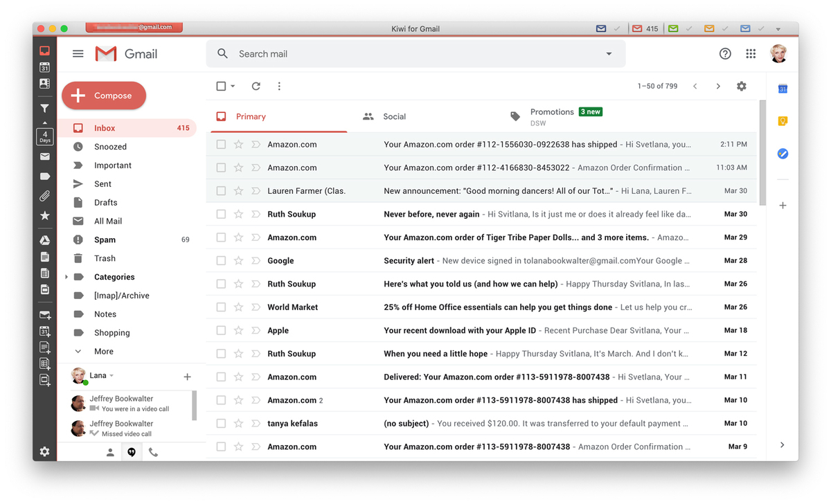This screenshot has width=831, height=504.
Task: Open the select dropdown arrow next to the checkbox
Action: pos(233,86)
